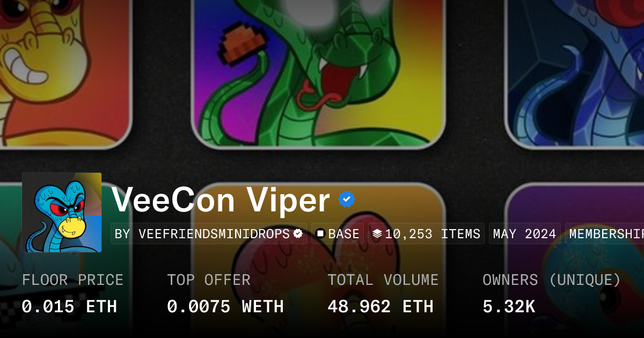Click the MAY 2024 date tag
This screenshot has height=338, width=644.
[525, 234]
